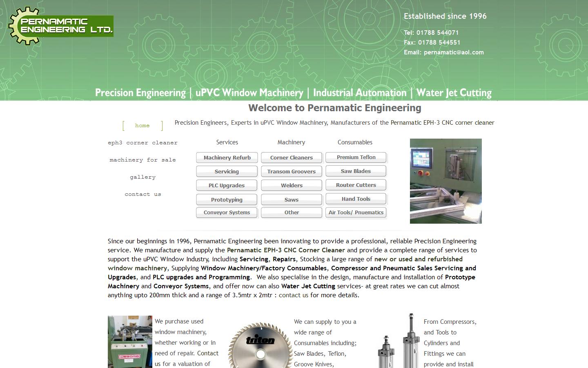
Task: Open Conveyor Systems services
Action: (x=227, y=212)
